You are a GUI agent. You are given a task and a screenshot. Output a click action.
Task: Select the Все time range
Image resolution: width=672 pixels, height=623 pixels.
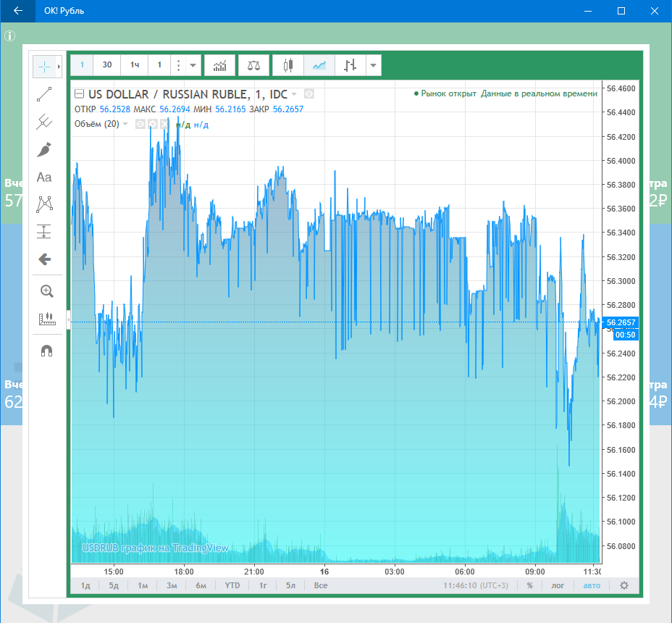click(321, 585)
